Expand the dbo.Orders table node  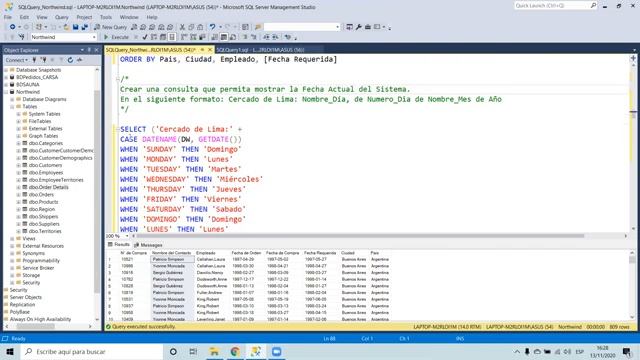(18, 195)
